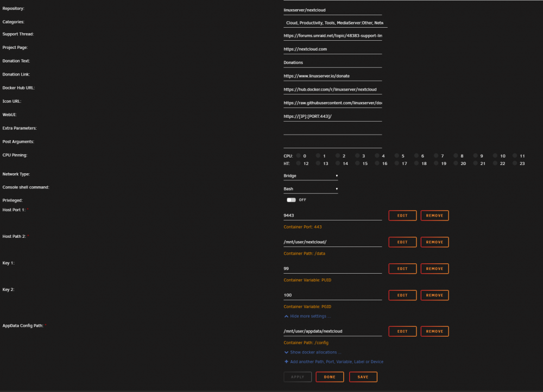Enable HT 12 pinning checkbox
Screen dimensions: 543x392
point(298,163)
